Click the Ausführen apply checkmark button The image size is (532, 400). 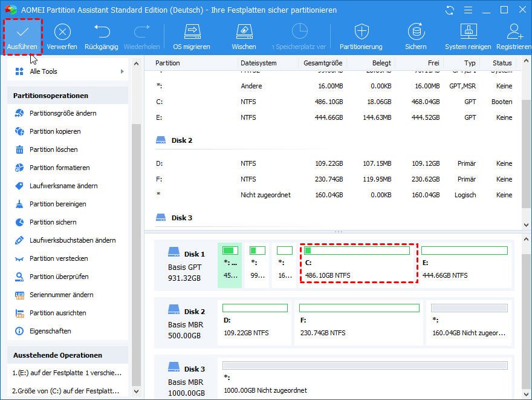(22, 37)
